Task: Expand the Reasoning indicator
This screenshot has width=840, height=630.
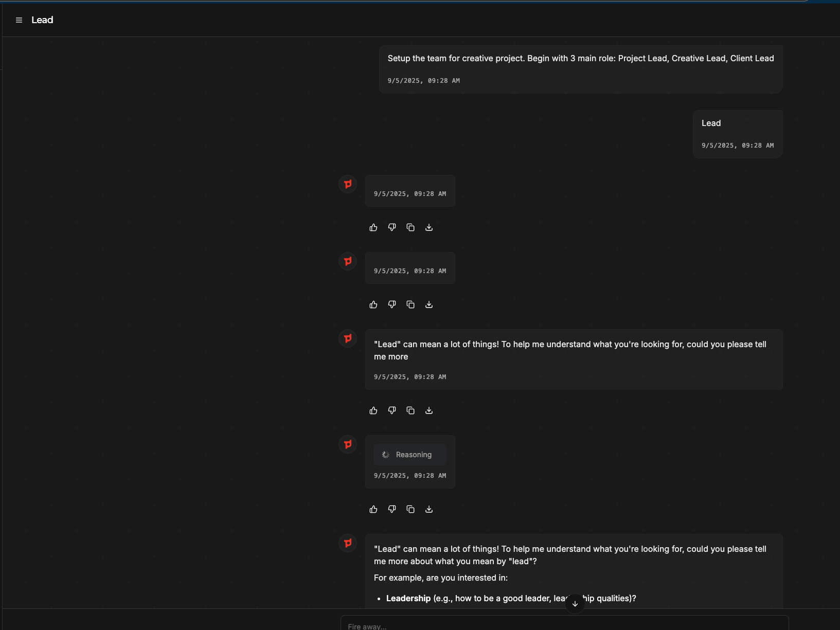Action: (410, 455)
